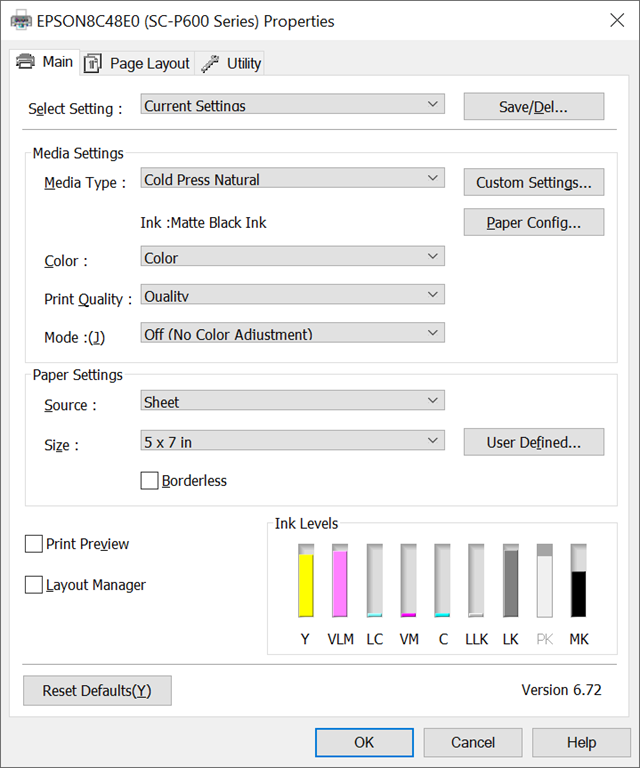The height and width of the screenshot is (768, 640).
Task: Click the 'Ink :Matte Black Ink' text
Action: click(x=203, y=223)
